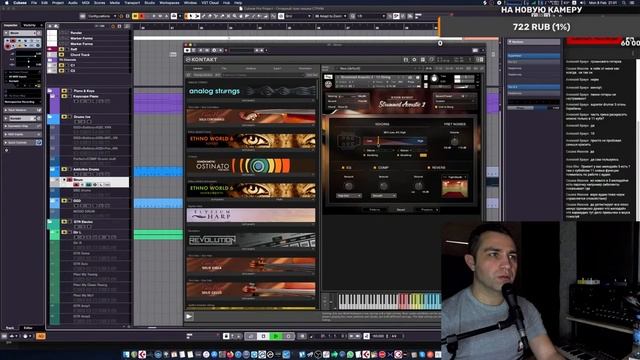Click the Kontakt on-screen keyboard
The width and height of the screenshot is (640, 360).
(390, 301)
